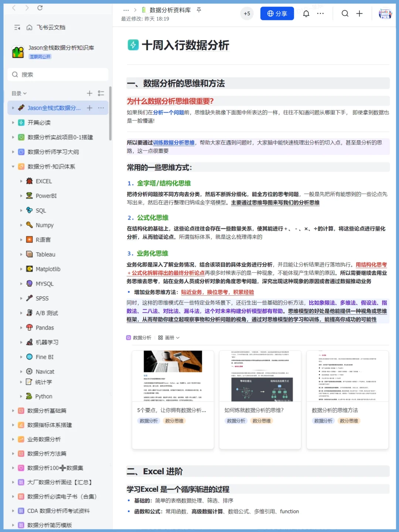This screenshot has height=532, width=399.
Task: Open the R语言 page
Action: (x=43, y=240)
